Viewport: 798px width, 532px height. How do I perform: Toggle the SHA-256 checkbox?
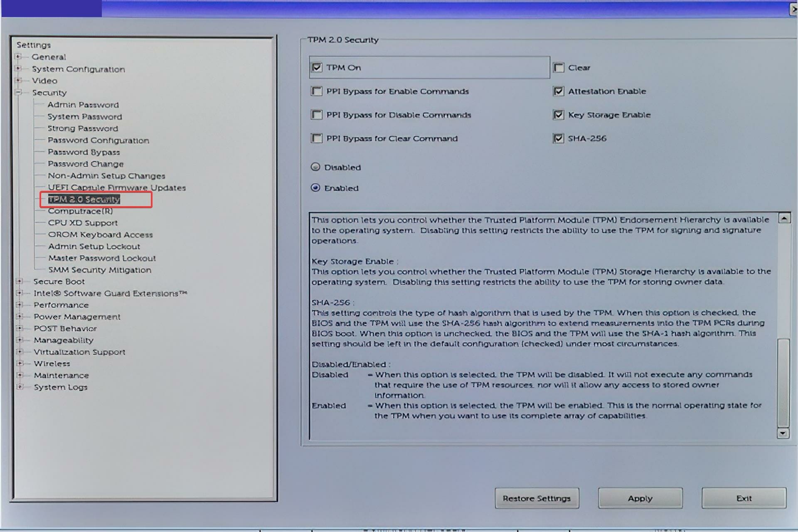[x=559, y=138]
